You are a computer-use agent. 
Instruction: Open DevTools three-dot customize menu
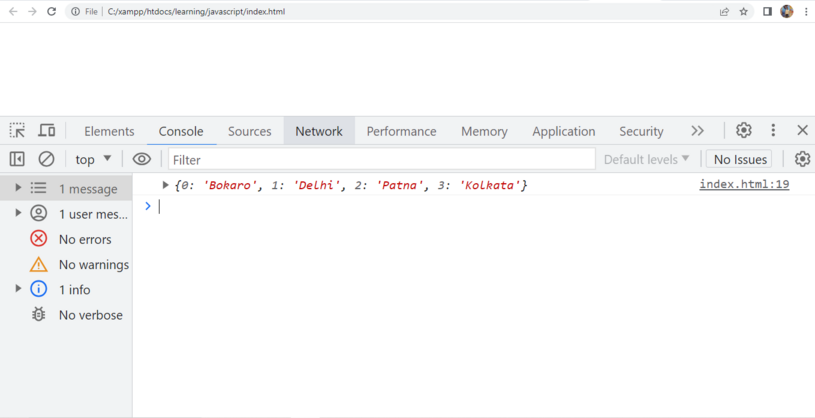point(773,131)
